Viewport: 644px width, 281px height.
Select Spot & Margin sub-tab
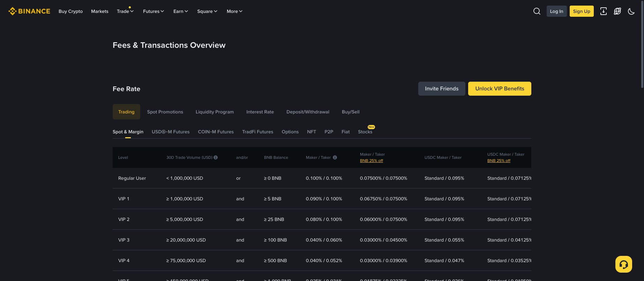pyautogui.click(x=128, y=132)
